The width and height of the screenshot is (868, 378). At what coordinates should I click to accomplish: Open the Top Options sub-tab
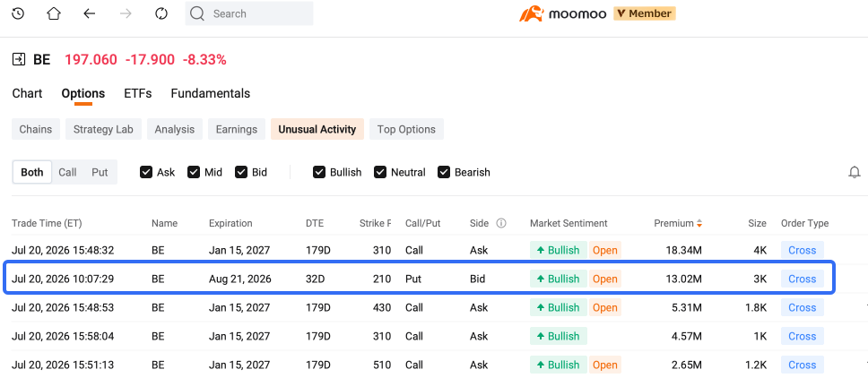pyautogui.click(x=406, y=129)
